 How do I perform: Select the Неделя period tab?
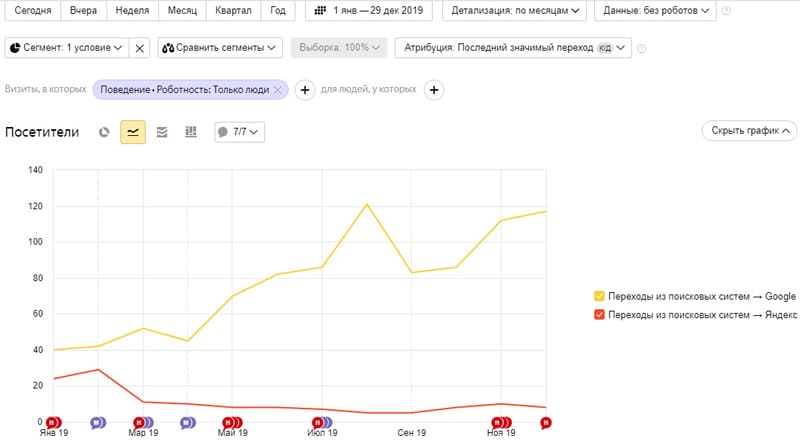tap(132, 10)
